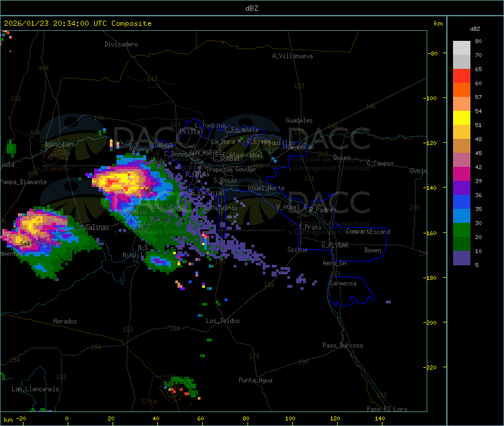Click the 'R_Padre' place label
The width and height of the screenshot is (504, 426).
click(321, 210)
